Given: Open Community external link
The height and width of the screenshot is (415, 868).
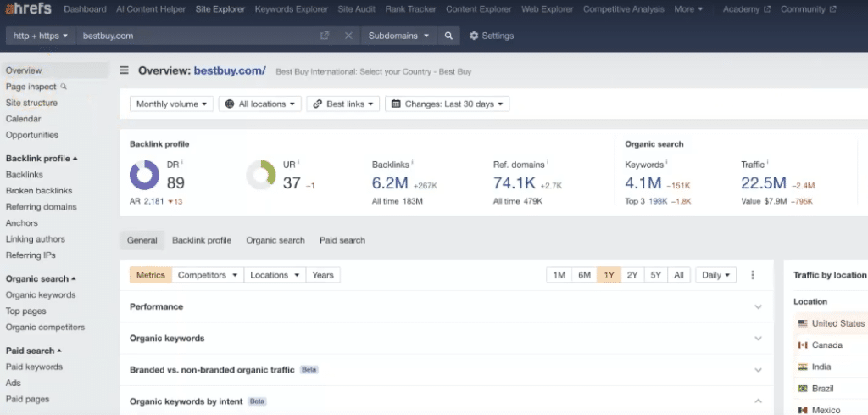Looking at the screenshot, I should coord(808,8).
